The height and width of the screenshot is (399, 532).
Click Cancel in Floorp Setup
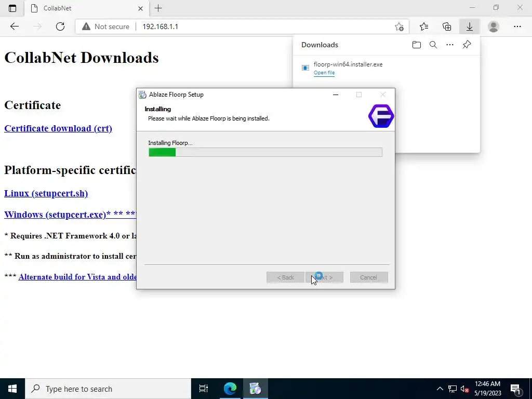pyautogui.click(x=369, y=277)
